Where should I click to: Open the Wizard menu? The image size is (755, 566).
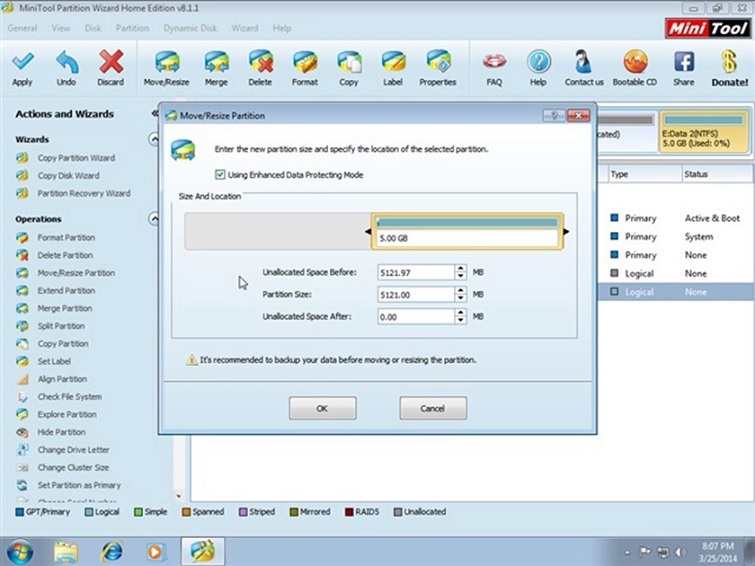coord(244,28)
